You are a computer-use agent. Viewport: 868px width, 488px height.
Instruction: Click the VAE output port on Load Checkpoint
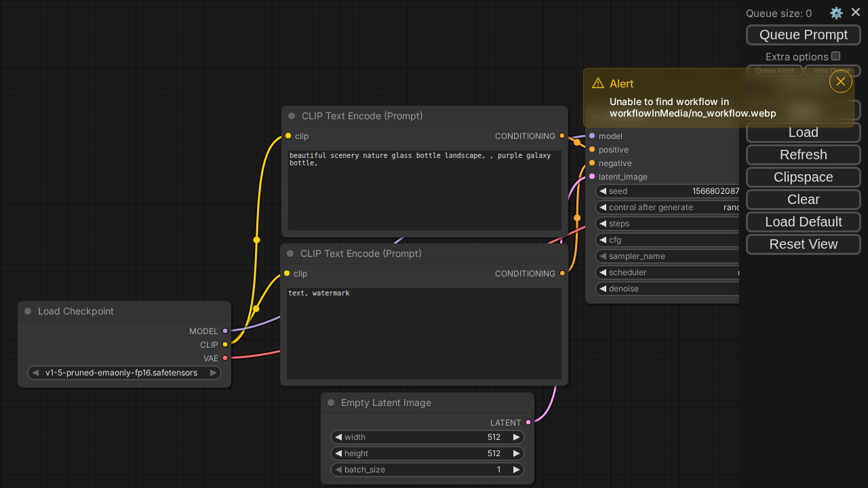tap(225, 359)
